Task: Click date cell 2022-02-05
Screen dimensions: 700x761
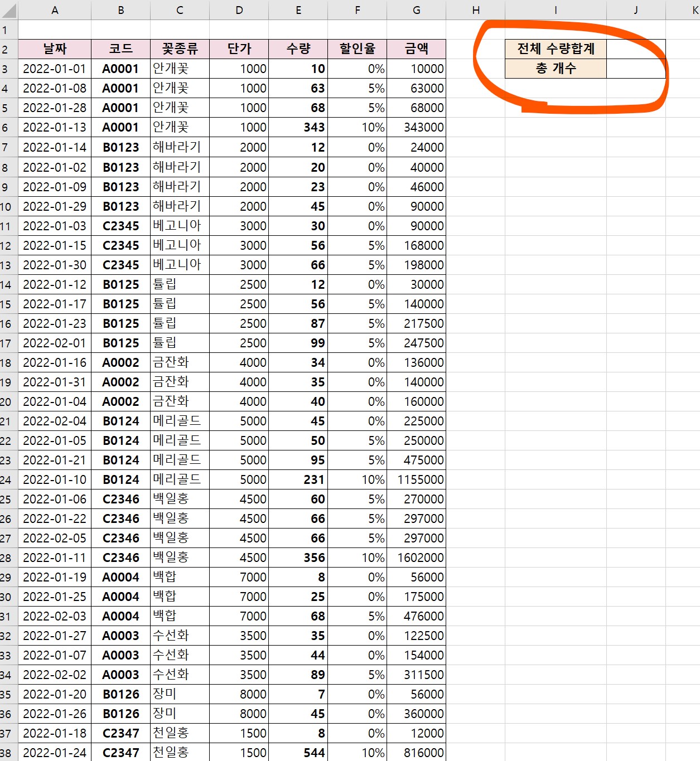Action: coord(55,538)
